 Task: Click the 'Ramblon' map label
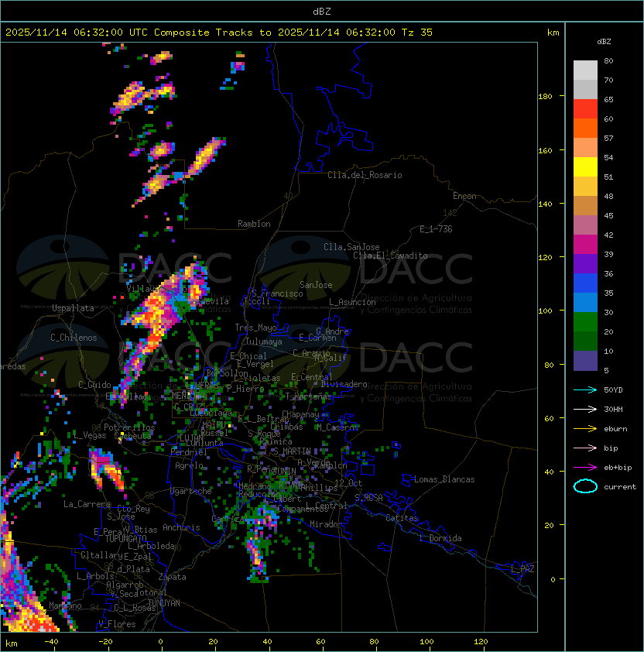[x=254, y=224]
